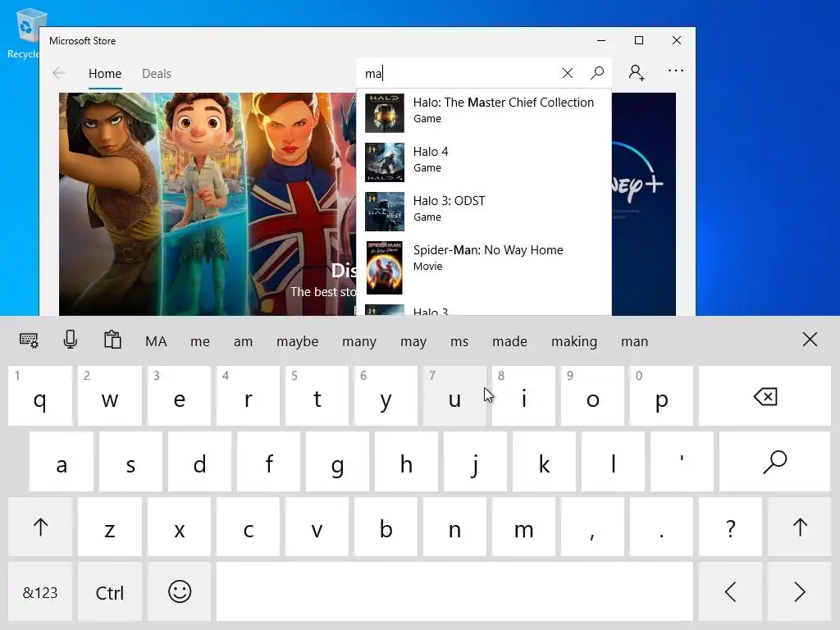This screenshot has width=840, height=630.
Task: Tap the right cursor arrow key
Action: click(799, 592)
